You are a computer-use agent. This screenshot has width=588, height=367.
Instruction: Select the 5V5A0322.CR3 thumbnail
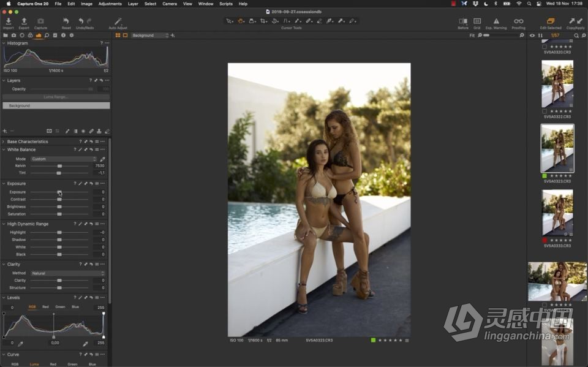point(557,84)
